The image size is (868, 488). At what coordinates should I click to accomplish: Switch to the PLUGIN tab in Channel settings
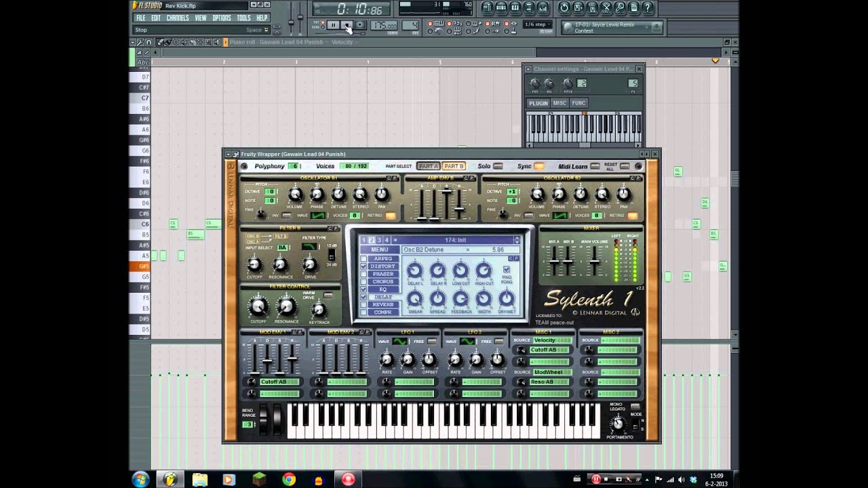538,103
